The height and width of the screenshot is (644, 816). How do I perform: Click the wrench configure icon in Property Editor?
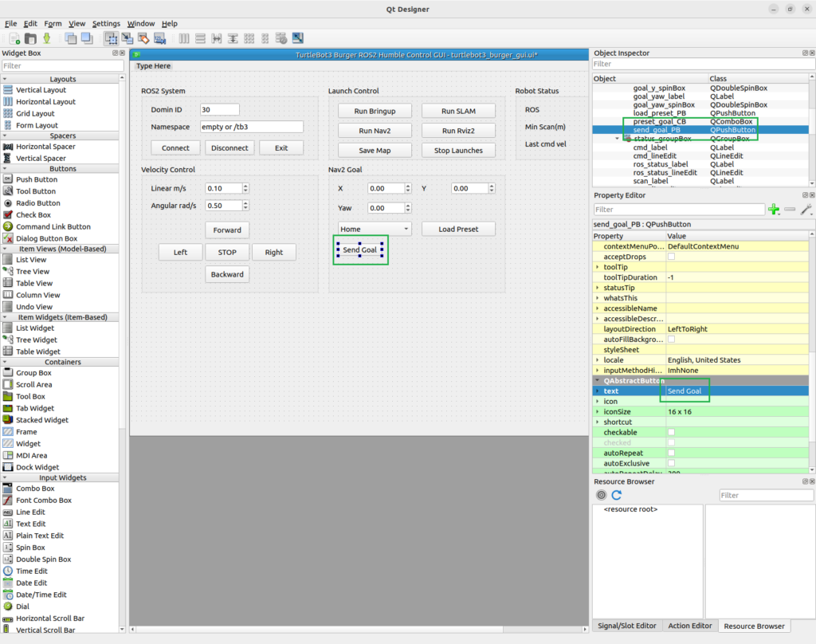806,210
